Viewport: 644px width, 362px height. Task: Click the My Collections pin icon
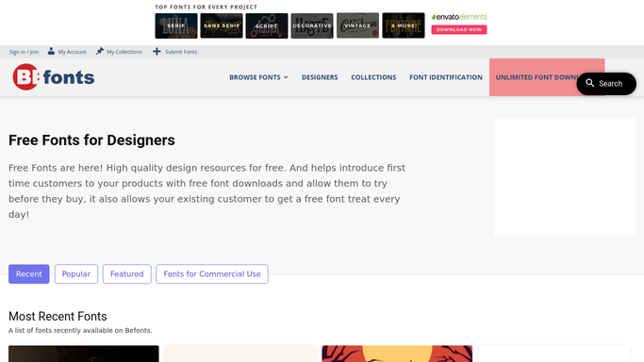[100, 51]
